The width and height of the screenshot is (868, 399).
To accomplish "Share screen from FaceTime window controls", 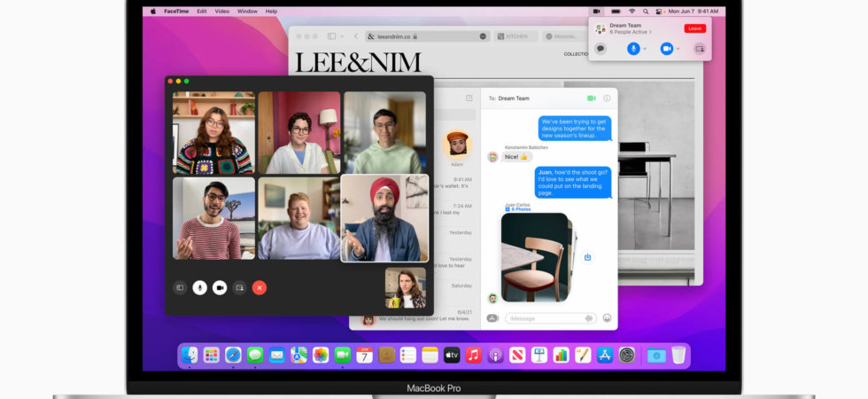I will pyautogui.click(x=240, y=287).
